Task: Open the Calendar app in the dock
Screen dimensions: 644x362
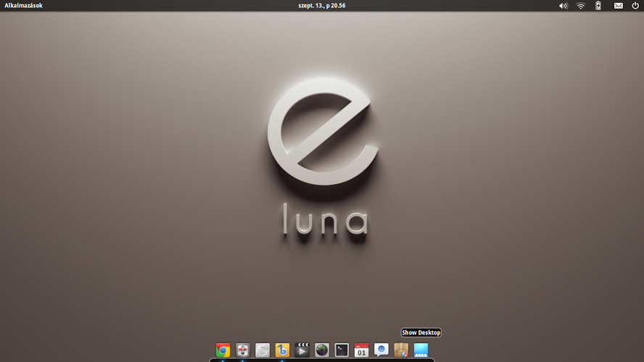Action: 361,350
